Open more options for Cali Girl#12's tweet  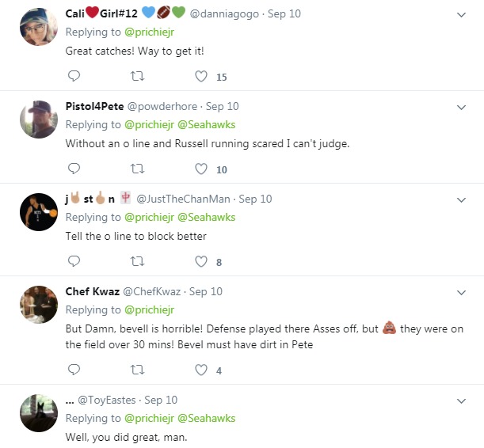pos(462,15)
